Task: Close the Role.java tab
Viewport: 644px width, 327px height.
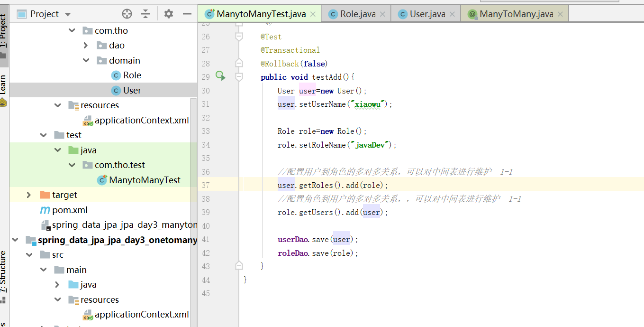Action: click(382, 14)
